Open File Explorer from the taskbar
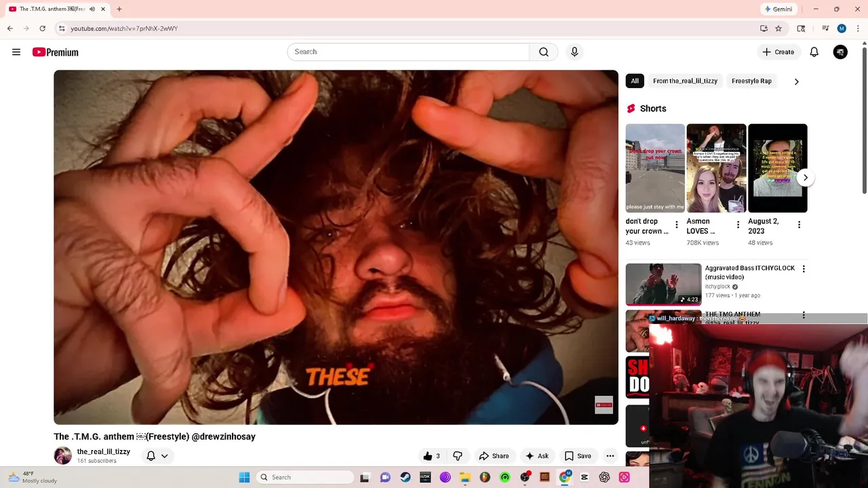This screenshot has height=488, width=868. coord(465,477)
